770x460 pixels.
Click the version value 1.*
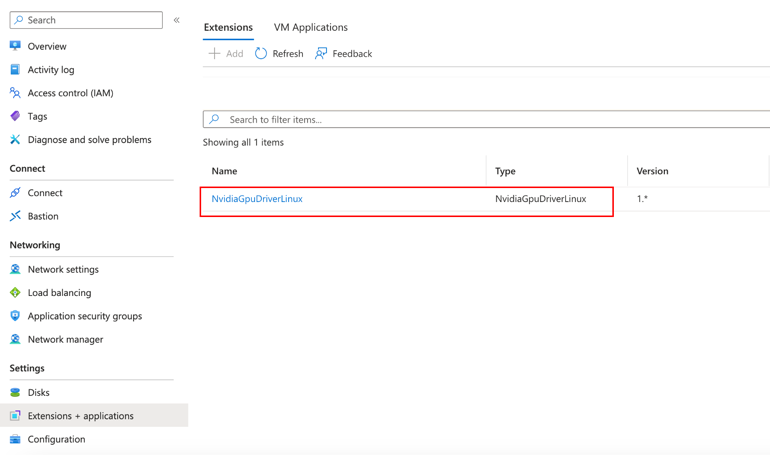coord(642,199)
